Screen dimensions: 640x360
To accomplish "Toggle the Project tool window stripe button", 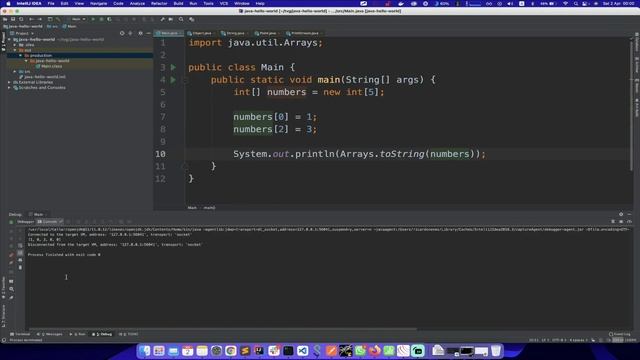I will click(x=3, y=42).
